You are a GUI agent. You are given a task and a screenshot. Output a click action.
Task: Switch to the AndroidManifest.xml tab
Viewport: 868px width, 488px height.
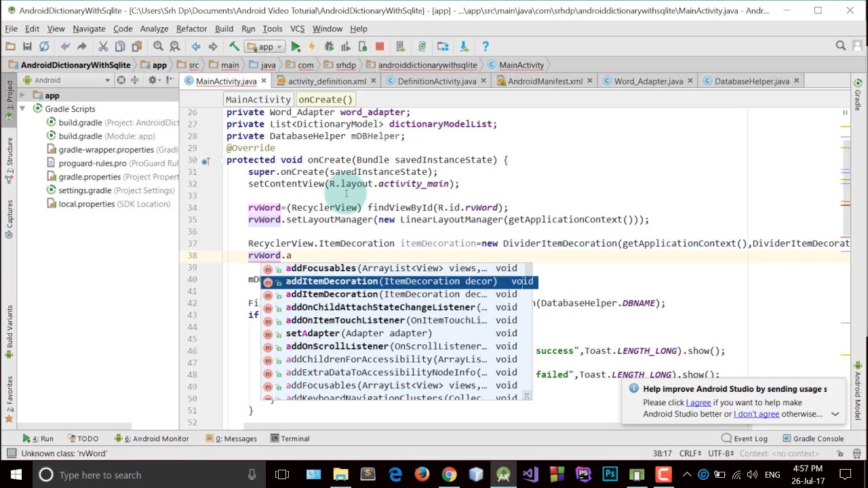(x=545, y=81)
